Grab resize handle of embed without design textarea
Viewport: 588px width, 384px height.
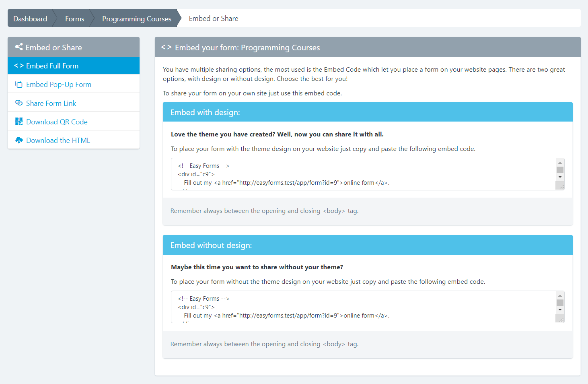(x=561, y=319)
